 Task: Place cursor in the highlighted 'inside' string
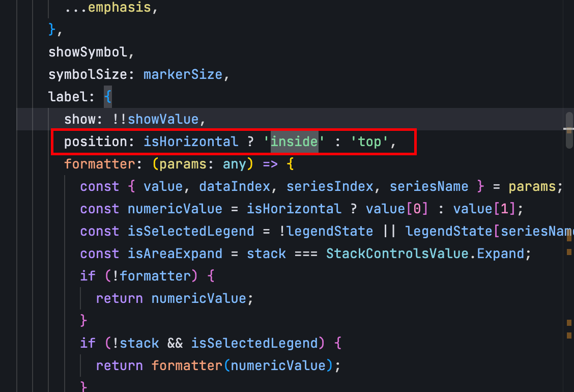pyautogui.click(x=294, y=142)
